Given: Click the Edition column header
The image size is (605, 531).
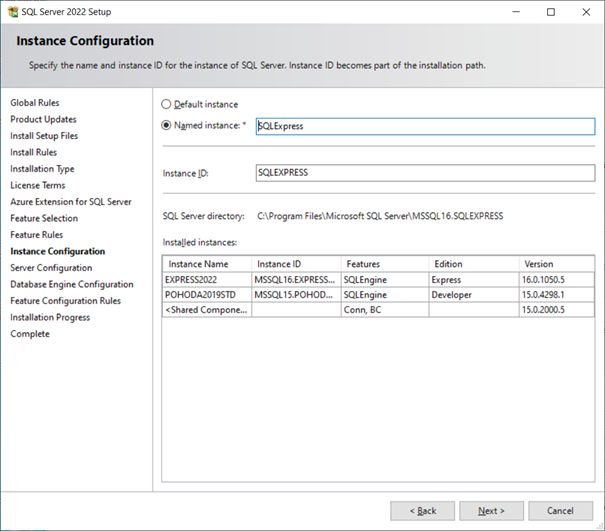Looking at the screenshot, I should pos(474,264).
